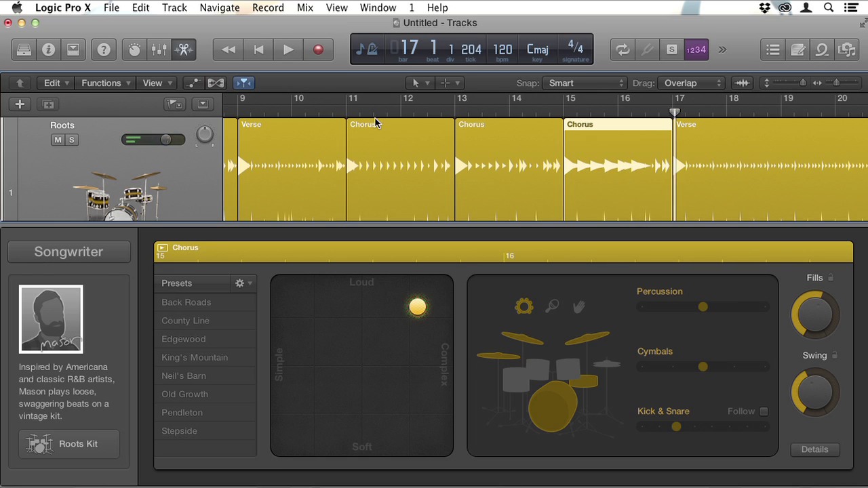Open the Details button
The image size is (868, 488).
814,449
